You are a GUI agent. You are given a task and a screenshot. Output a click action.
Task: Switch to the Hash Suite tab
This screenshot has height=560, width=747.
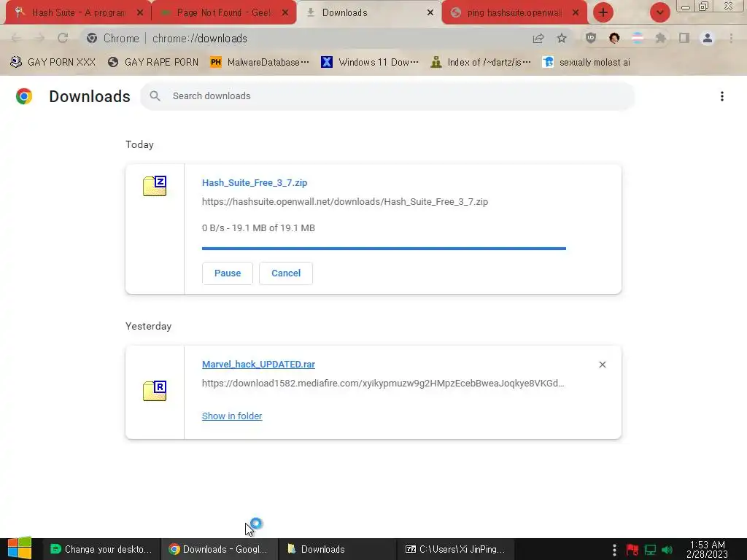(76, 12)
